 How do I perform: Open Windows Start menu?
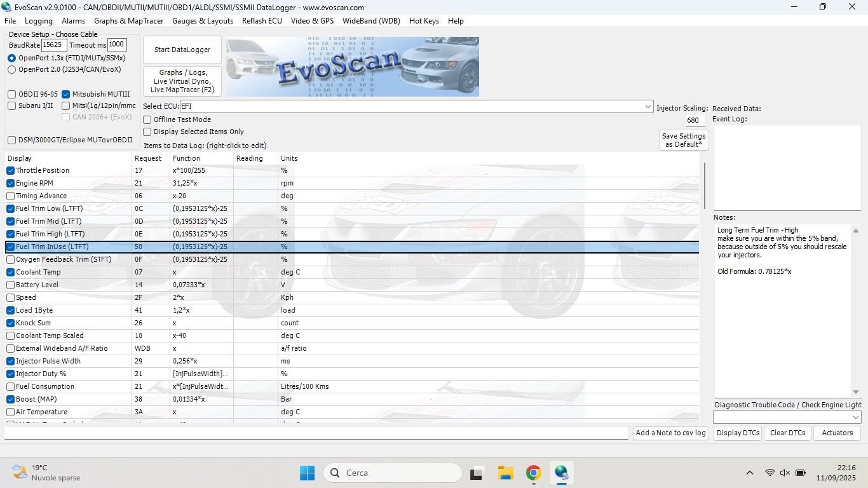coord(307,473)
